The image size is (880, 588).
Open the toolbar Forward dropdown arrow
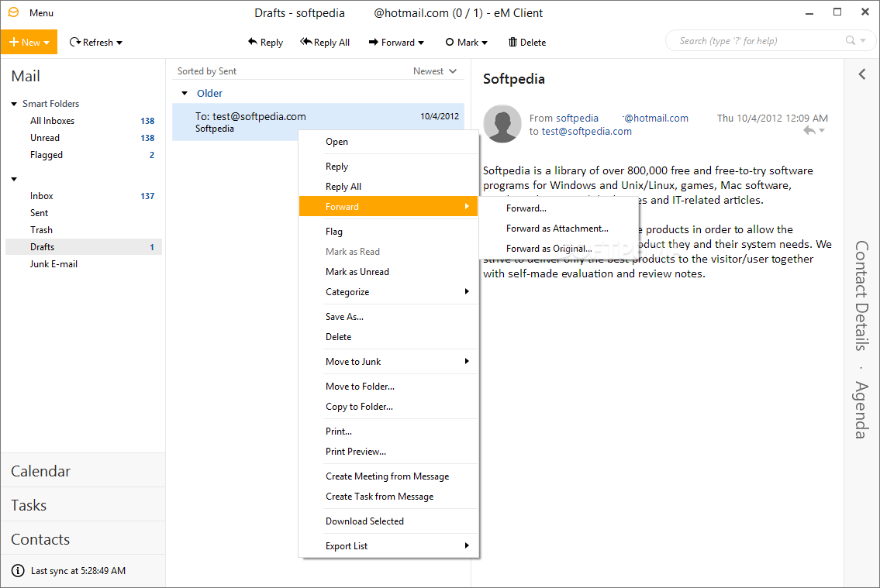coord(421,43)
